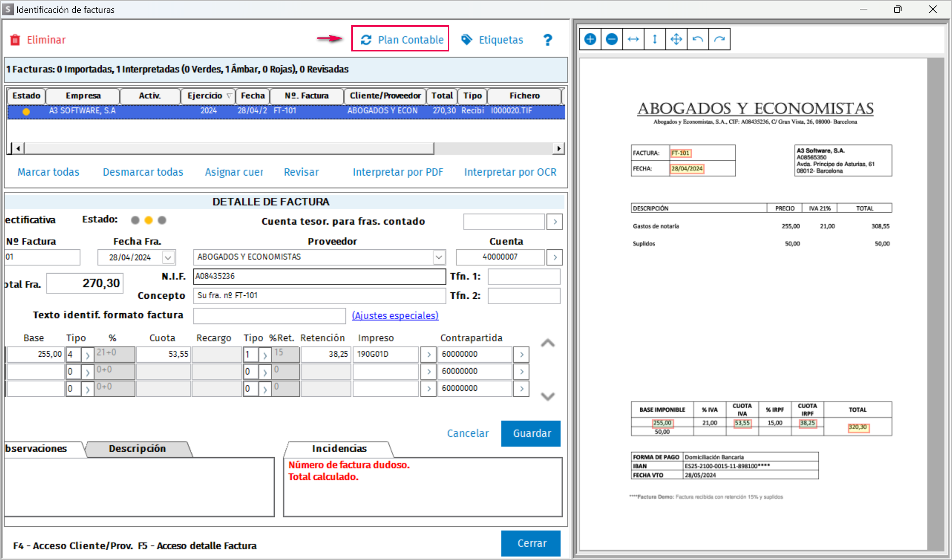Image resolution: width=952 pixels, height=560 pixels.
Task: Click the Plan Contable refresh icon
Action: coord(366,40)
